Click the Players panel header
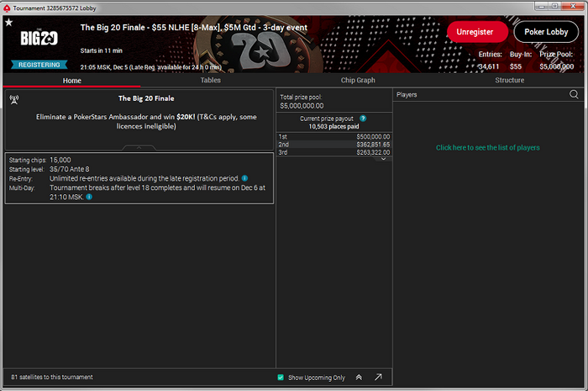The width and height of the screenshot is (588, 391). 407,94
